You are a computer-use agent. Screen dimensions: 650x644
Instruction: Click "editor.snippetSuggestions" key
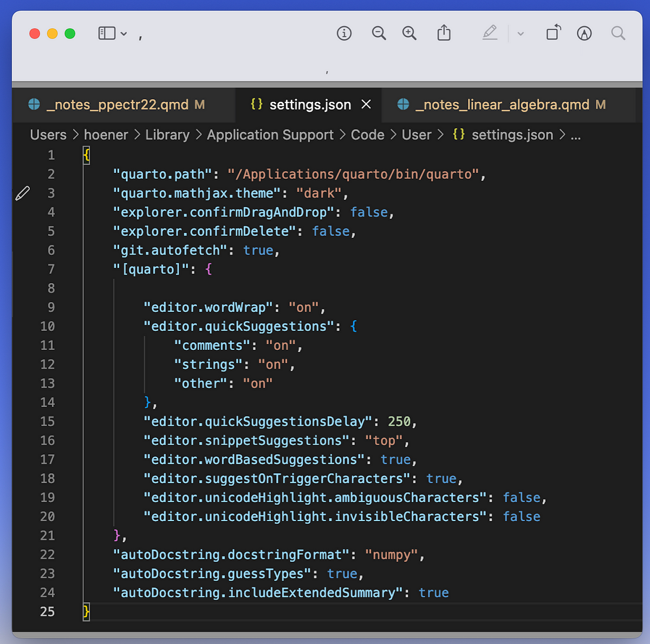pos(246,440)
